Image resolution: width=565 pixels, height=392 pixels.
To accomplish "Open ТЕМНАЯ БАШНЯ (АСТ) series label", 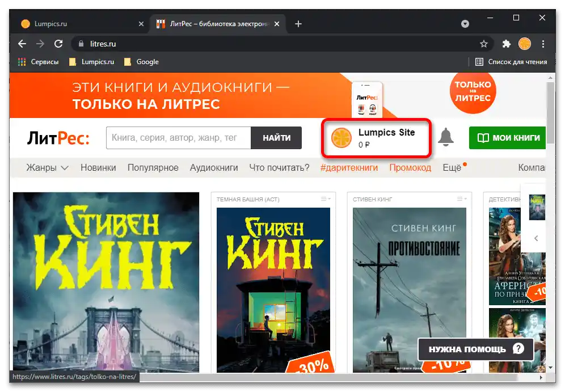I will point(248,199).
